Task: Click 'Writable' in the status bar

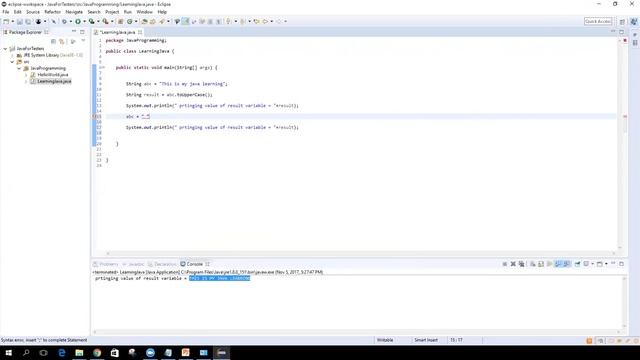Action: point(385,340)
